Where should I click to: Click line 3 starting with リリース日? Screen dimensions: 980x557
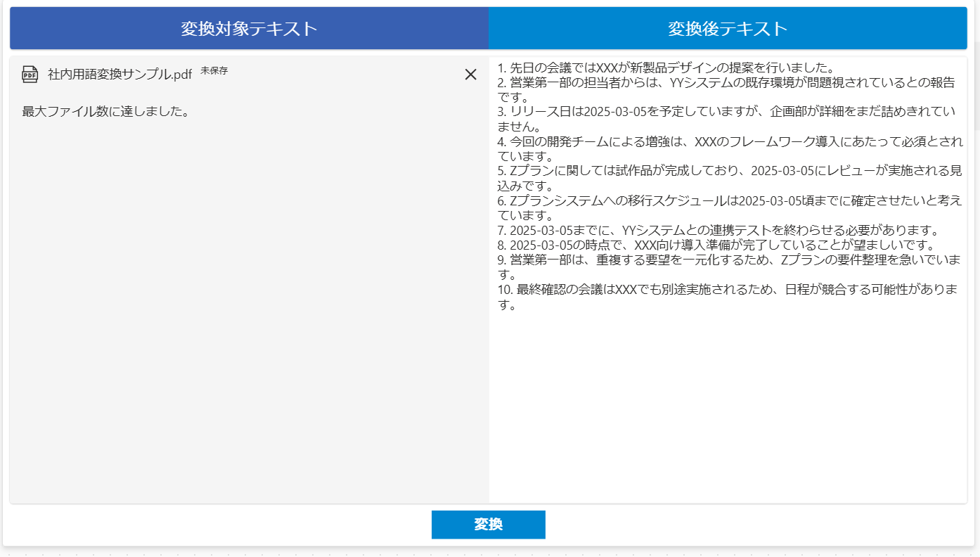[726, 120]
